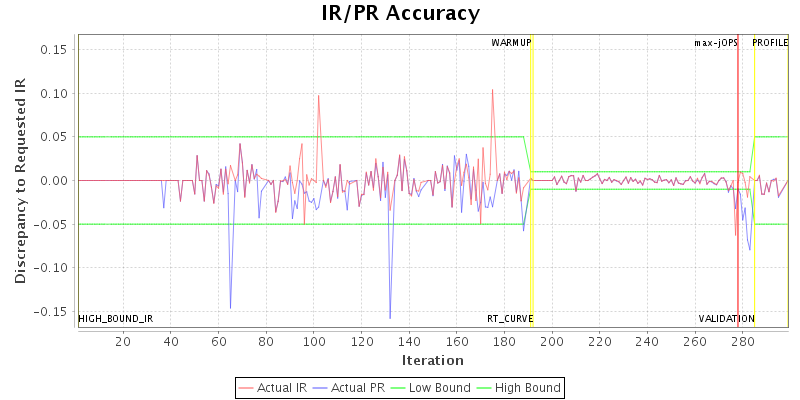The image size is (800, 400).
Task: Click the 20 tick on the Iteration axis
Action: click(123, 342)
